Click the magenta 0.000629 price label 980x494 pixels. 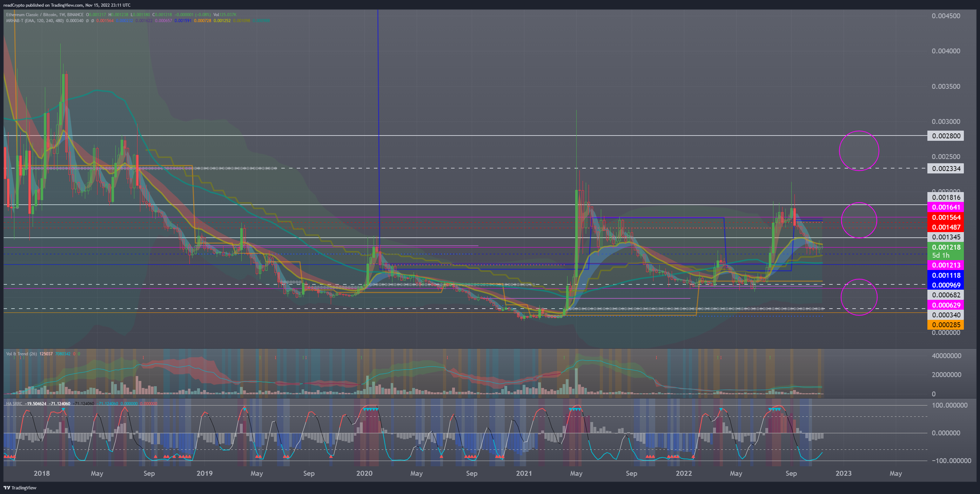click(946, 305)
